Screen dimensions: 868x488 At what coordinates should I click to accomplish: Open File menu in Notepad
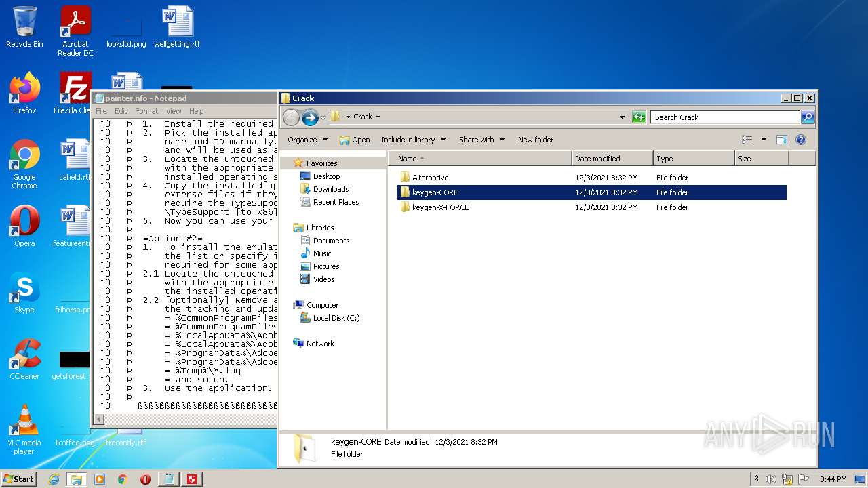pos(101,111)
